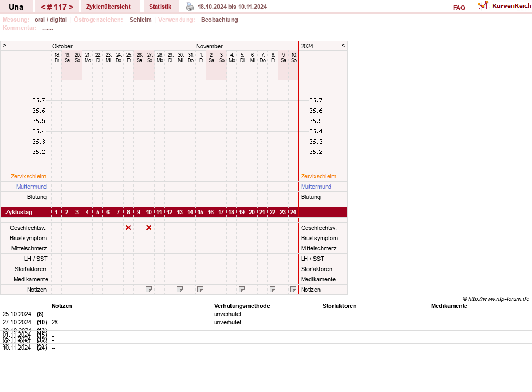The height and width of the screenshot is (392, 532).
Task: Click the November month header
Action: coord(209,46)
